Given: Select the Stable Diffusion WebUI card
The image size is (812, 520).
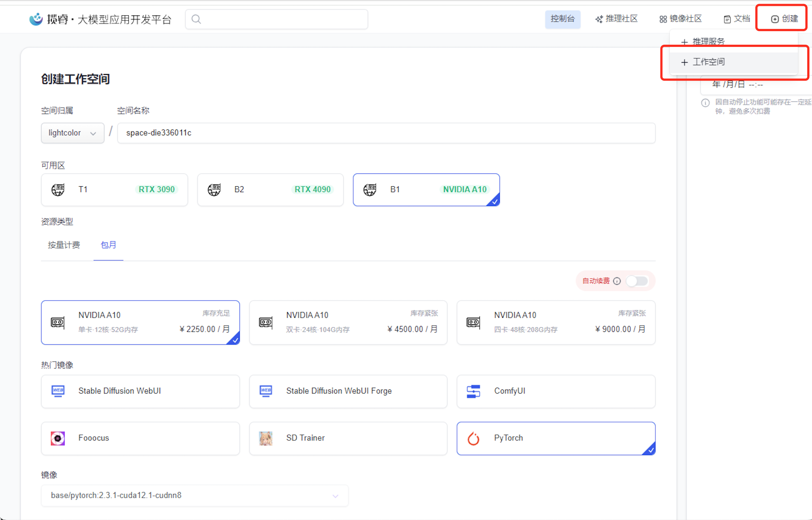Looking at the screenshot, I should pyautogui.click(x=140, y=391).
